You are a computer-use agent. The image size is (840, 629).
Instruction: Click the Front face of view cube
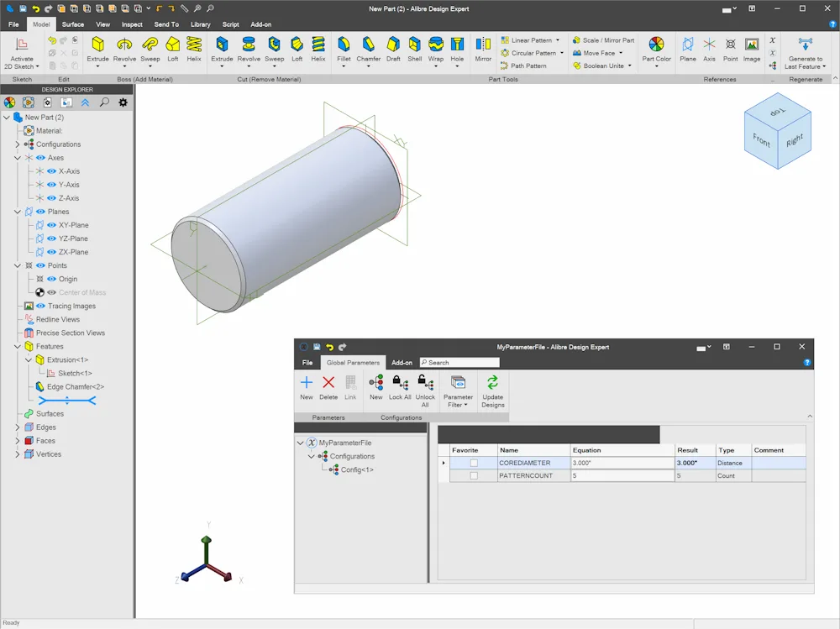[761, 141]
